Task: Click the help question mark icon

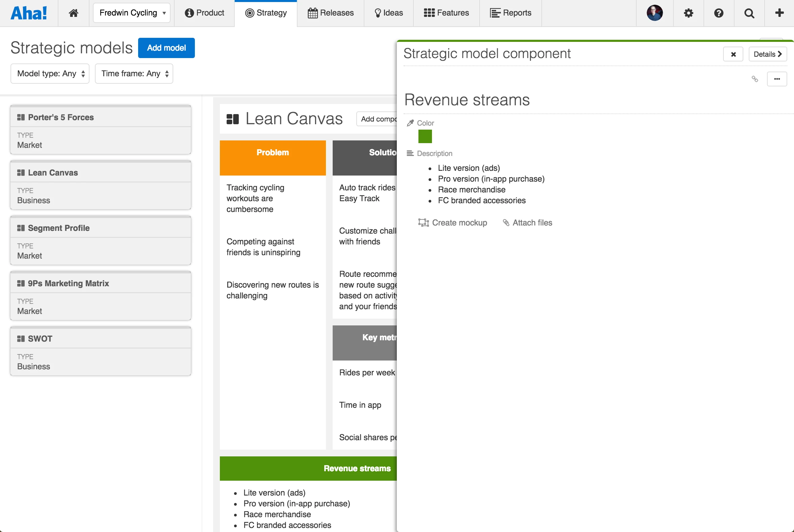Action: pos(719,13)
